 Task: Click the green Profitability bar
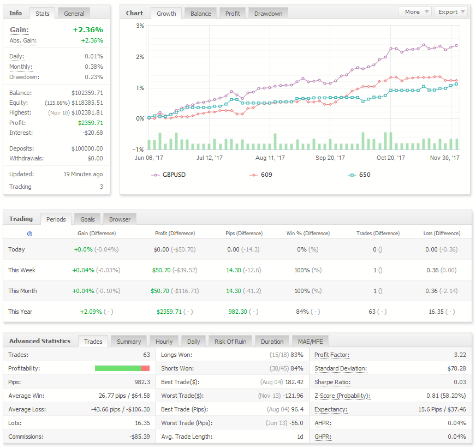(118, 368)
